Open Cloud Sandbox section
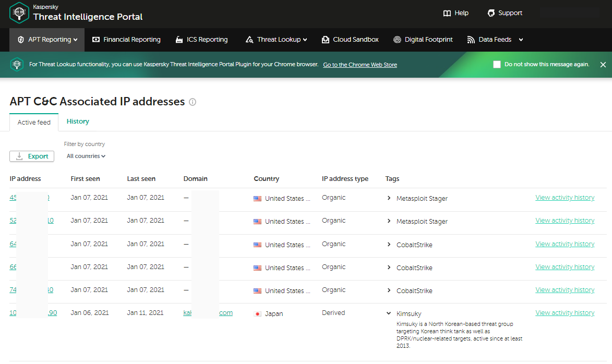 tap(350, 40)
